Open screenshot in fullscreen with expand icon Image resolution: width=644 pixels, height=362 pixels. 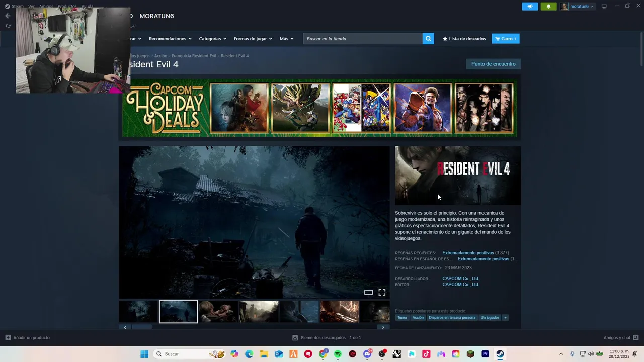click(382, 292)
